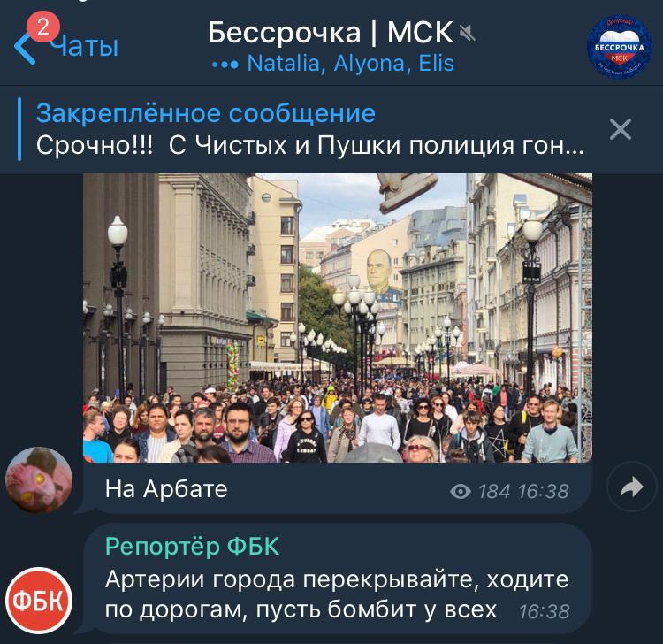The image size is (663, 644).
Task: Tap the 16:38 timestamp on photo message
Action: (544, 492)
